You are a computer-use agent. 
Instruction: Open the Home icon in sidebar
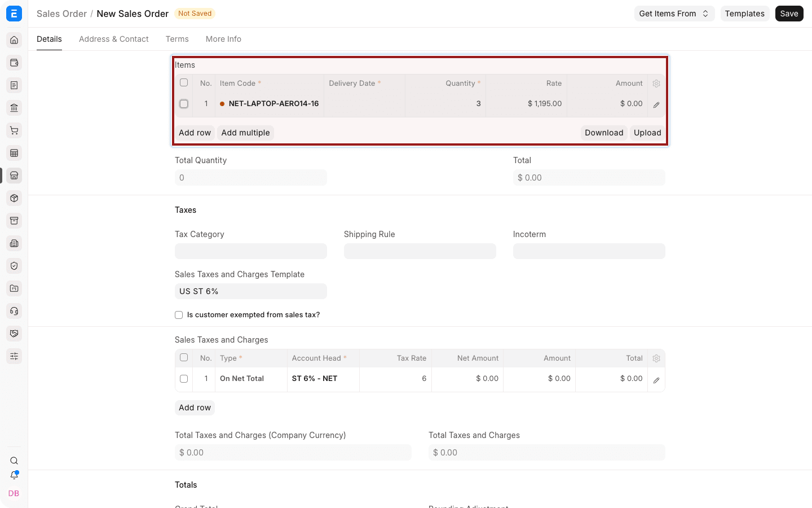click(x=14, y=40)
